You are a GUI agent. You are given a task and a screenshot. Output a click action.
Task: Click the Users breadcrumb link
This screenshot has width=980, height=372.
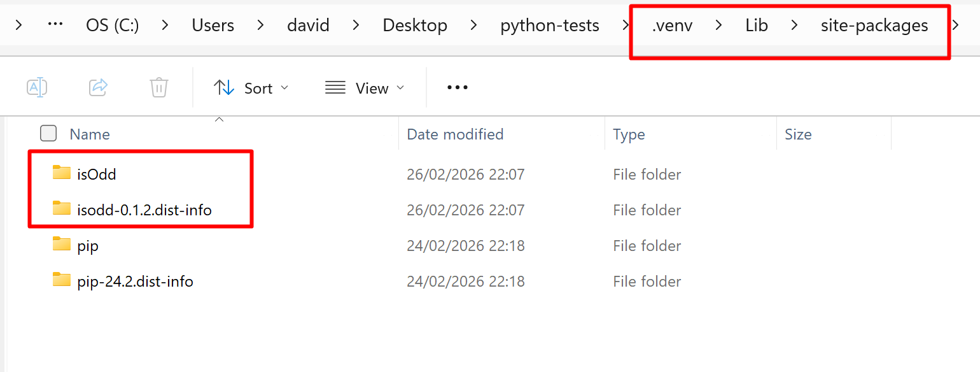tap(213, 25)
